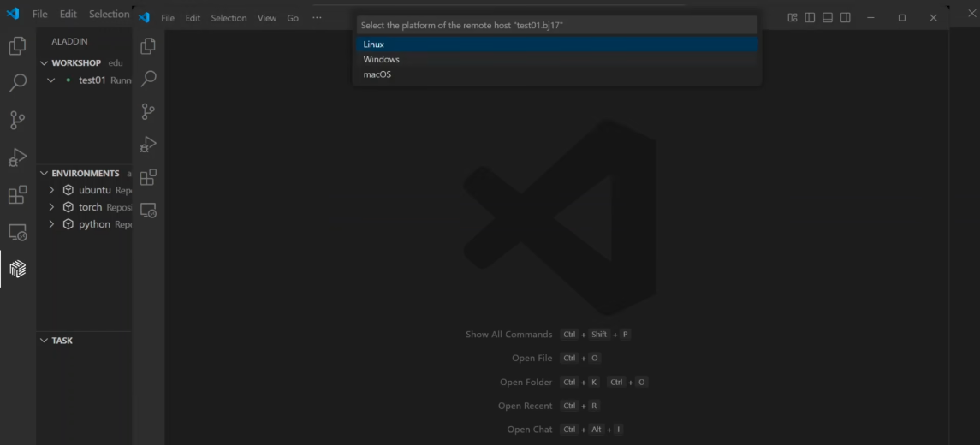This screenshot has height=445, width=980.
Task: Click the platform selection input field
Action: (x=557, y=25)
